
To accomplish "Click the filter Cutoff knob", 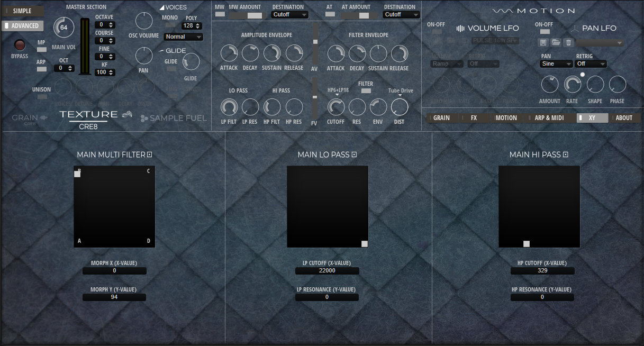I will coord(336,107).
